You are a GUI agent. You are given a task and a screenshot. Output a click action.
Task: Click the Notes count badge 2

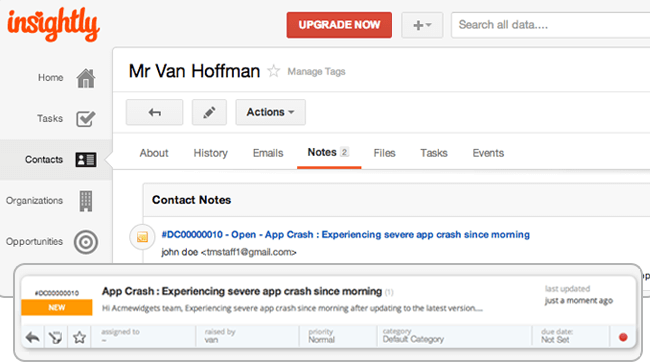pos(344,152)
